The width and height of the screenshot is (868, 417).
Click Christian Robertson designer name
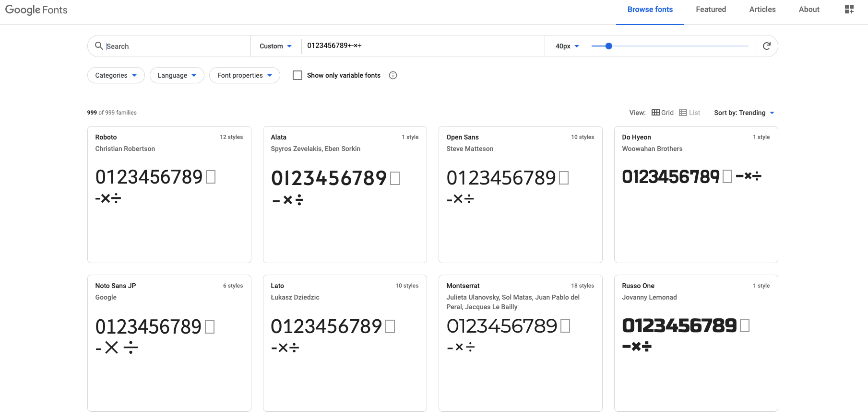(x=125, y=149)
